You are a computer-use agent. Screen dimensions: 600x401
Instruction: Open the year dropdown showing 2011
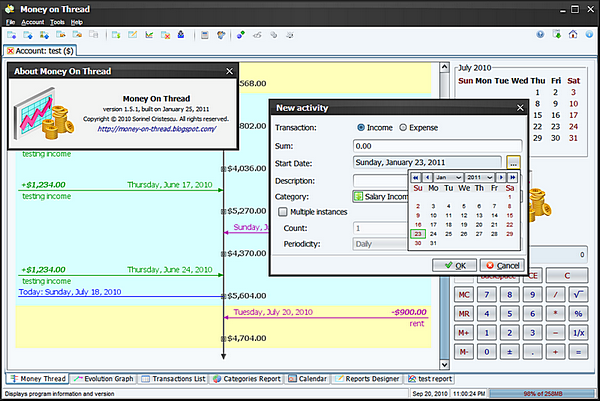479,178
